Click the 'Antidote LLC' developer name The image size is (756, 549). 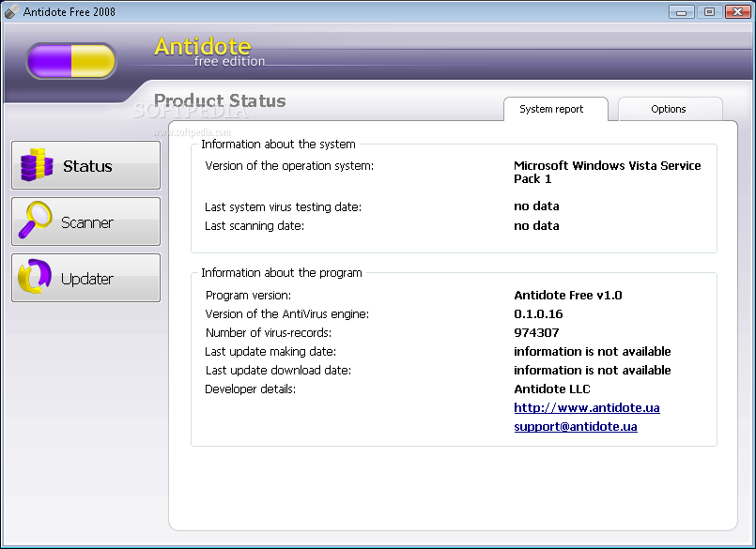coord(552,389)
